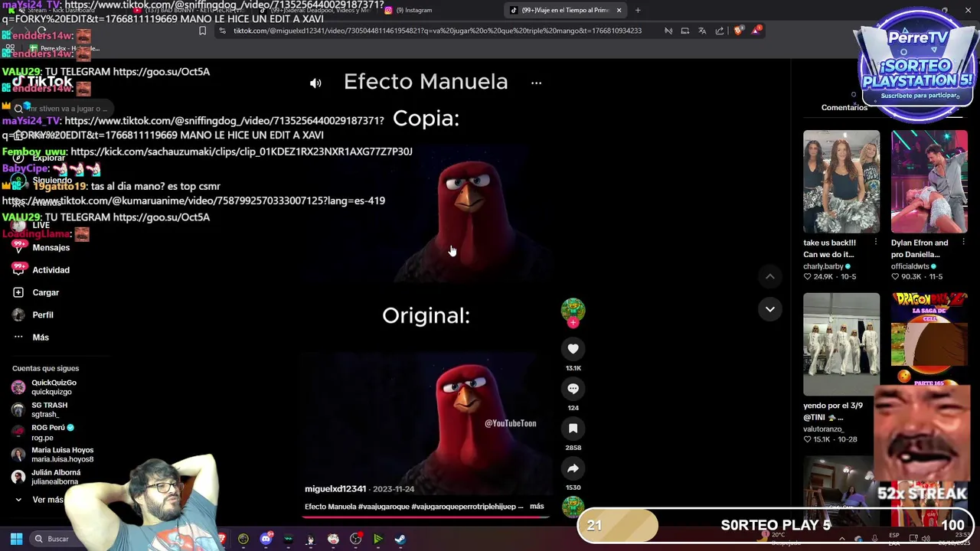Viewport: 980px width, 551px height.
Task: Open Brave Shields lion icon
Action: [x=738, y=31]
